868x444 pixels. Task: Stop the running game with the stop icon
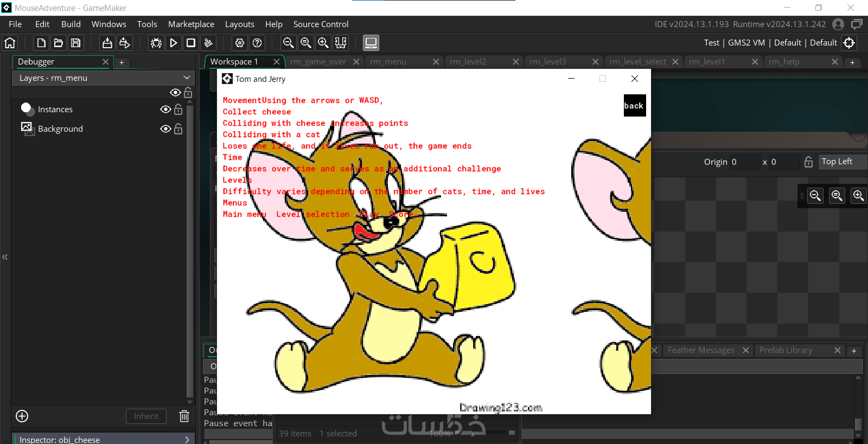[191, 43]
